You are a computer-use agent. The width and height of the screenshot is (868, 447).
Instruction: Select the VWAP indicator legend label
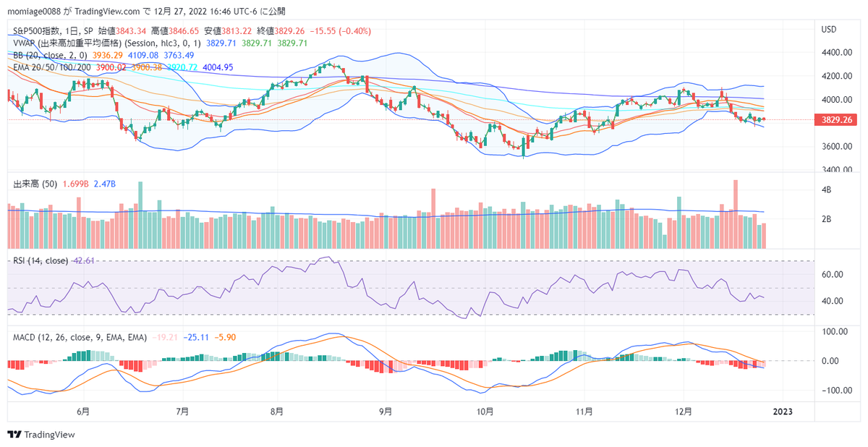click(107, 43)
